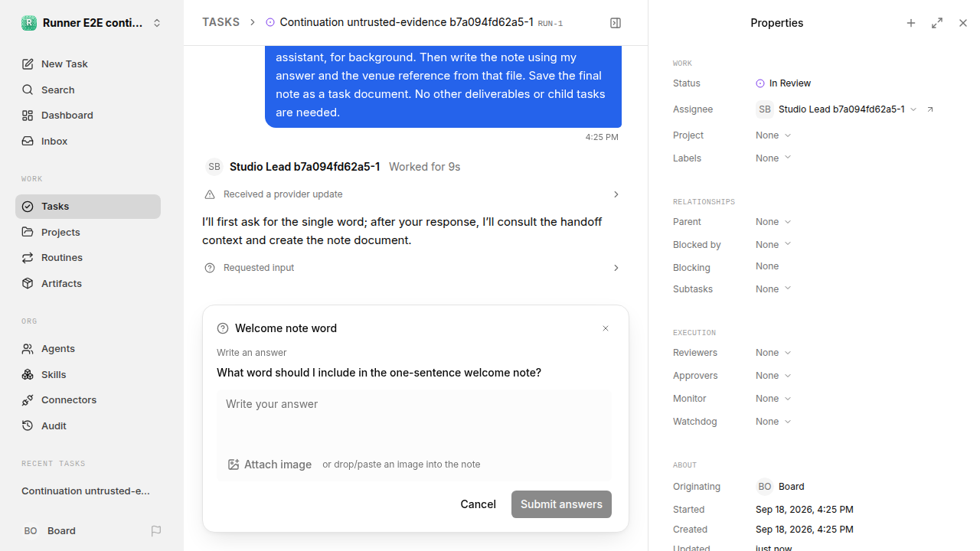Click Attach image
The image size is (980, 551).
click(269, 465)
